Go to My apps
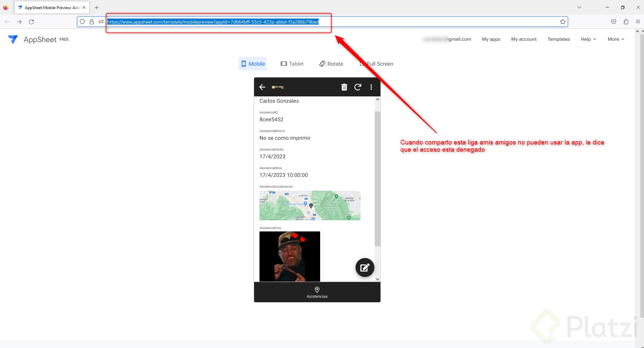The image size is (644, 348). [x=491, y=39]
